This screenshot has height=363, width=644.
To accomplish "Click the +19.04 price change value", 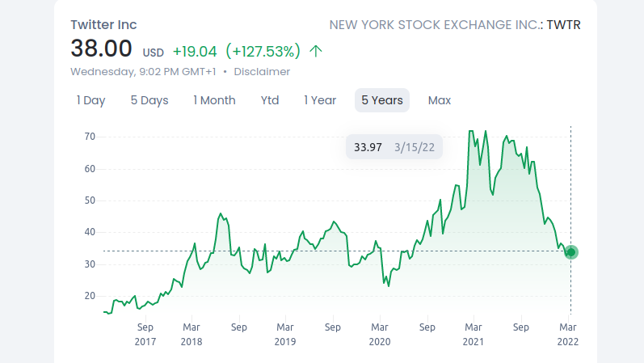I will tap(194, 52).
